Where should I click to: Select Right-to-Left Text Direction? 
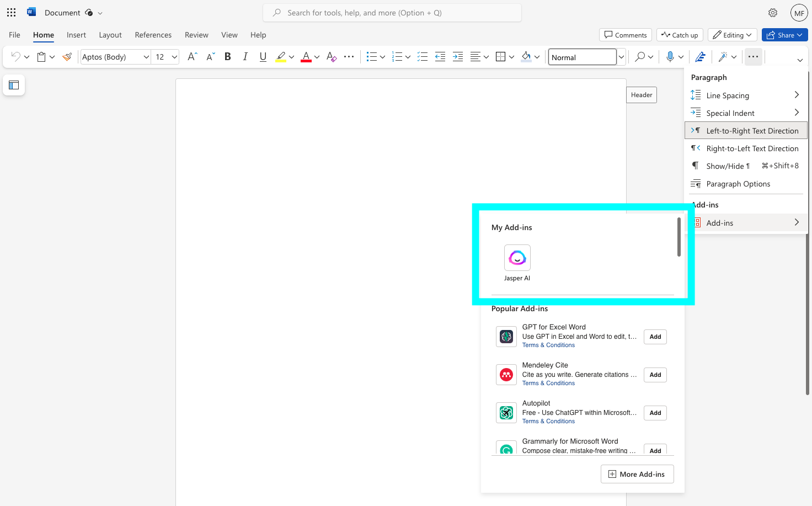745,148
